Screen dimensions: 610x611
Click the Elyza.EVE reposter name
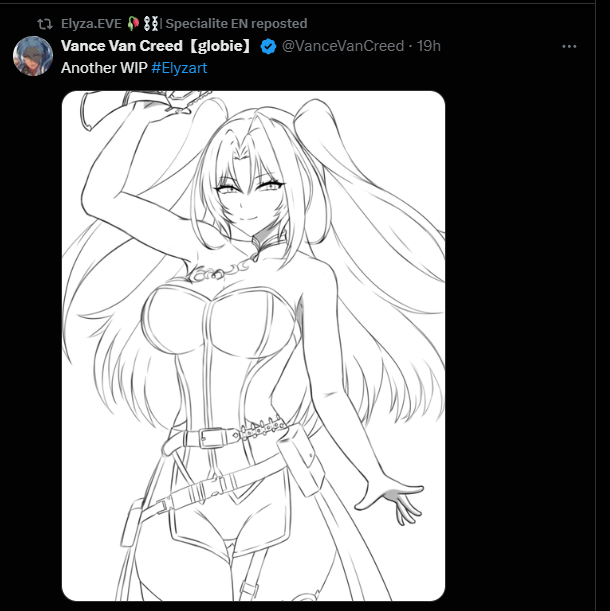click(91, 23)
